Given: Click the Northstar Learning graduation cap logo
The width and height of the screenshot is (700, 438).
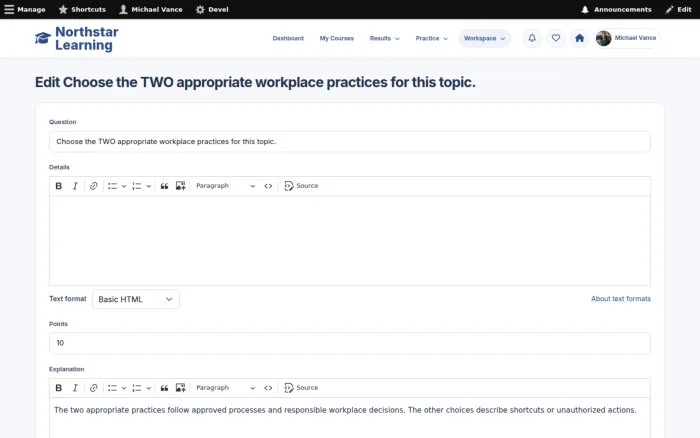Looking at the screenshot, I should tap(43, 38).
